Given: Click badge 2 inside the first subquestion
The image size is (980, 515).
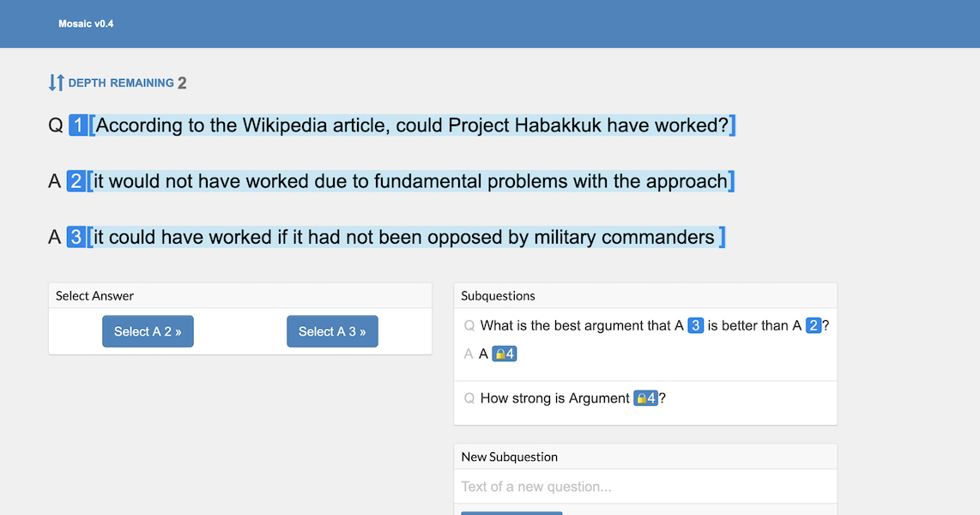Looking at the screenshot, I should pos(814,325).
